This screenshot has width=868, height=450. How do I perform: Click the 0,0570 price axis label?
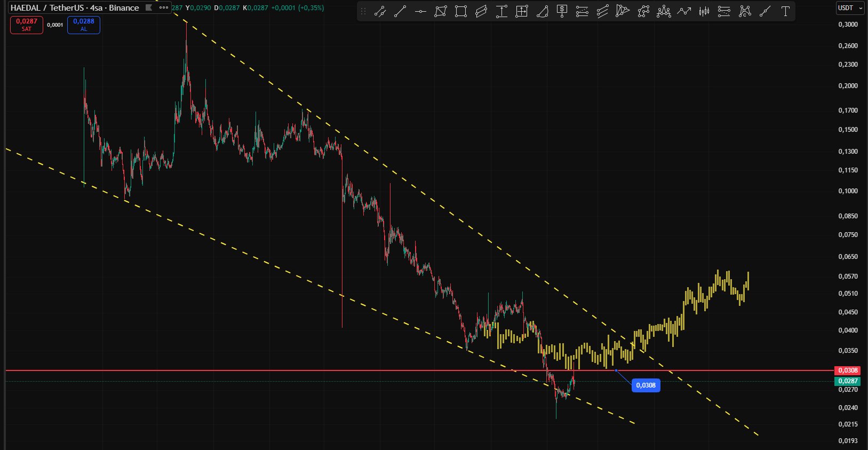(848, 277)
